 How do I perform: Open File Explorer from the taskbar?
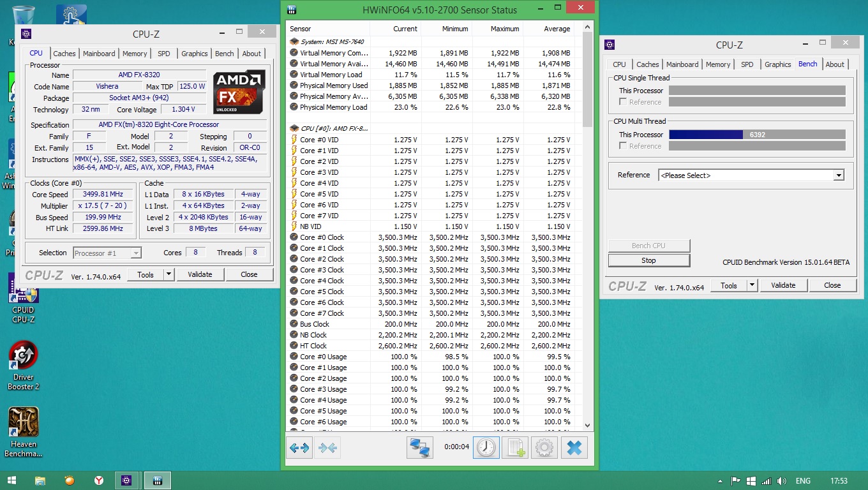(x=40, y=480)
